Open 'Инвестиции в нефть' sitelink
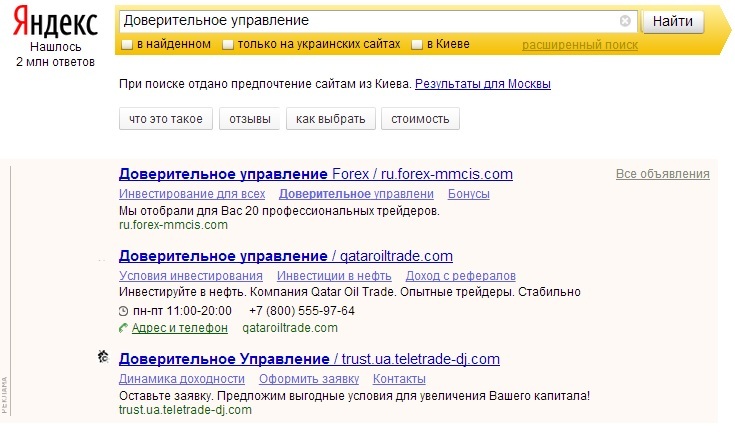Screen dimensions: 735x433 click(x=334, y=276)
